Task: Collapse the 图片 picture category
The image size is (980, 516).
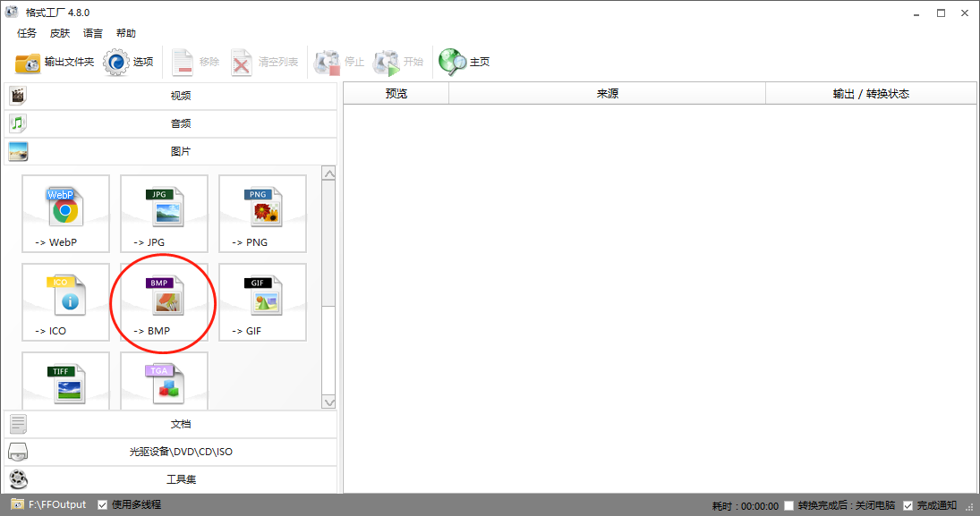Action: point(171,151)
